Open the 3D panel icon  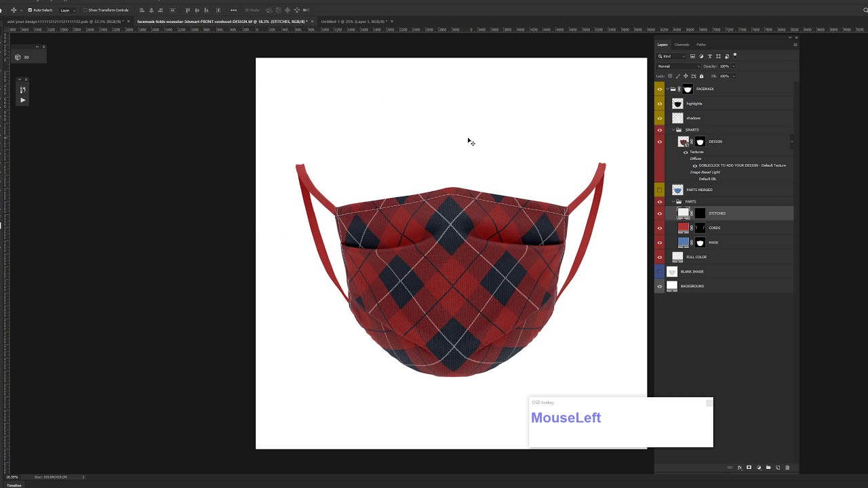(18, 57)
